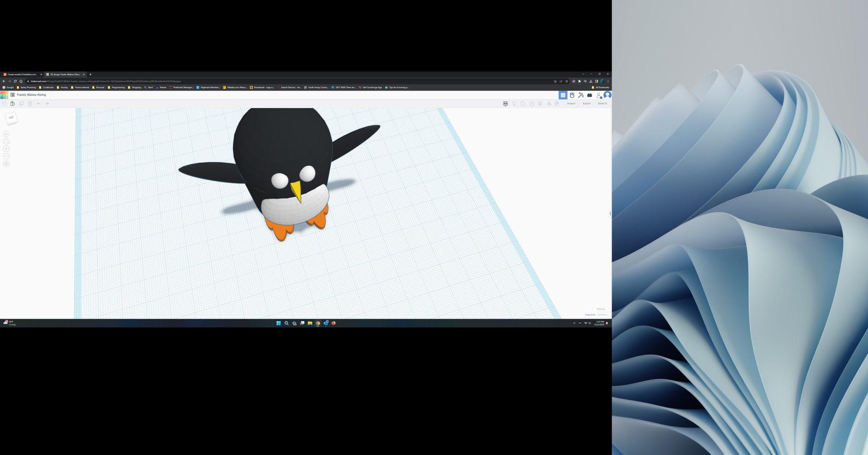Expand the Chrome profile menu

click(x=602, y=81)
